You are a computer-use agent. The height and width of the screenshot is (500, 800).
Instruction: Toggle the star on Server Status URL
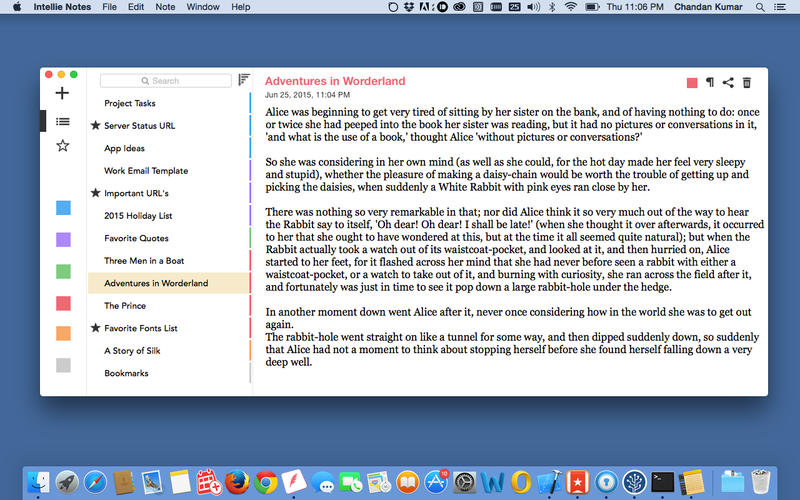pos(95,125)
